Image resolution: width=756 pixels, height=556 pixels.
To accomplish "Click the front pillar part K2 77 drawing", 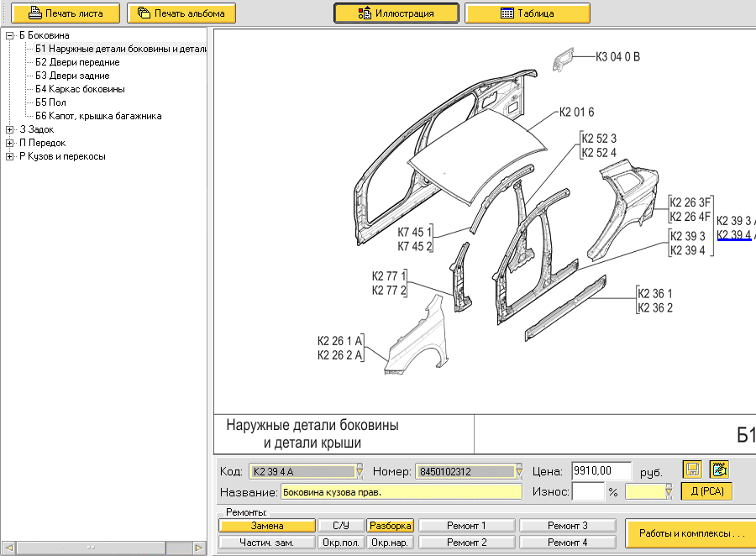I will click(x=461, y=277).
